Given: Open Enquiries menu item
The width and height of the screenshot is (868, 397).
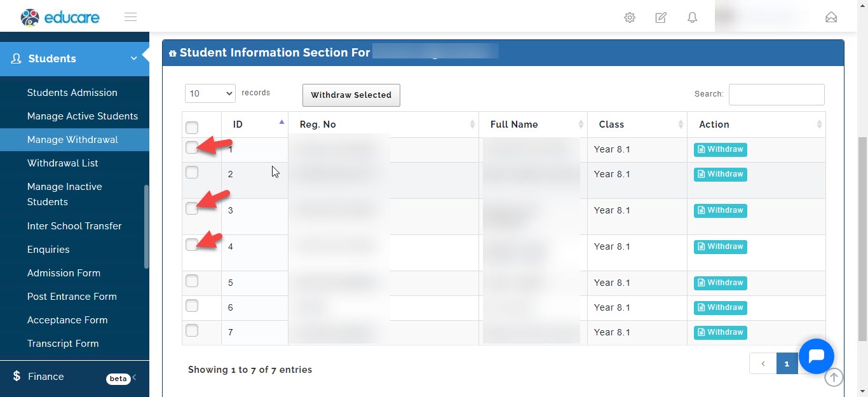Looking at the screenshot, I should coord(48,250).
